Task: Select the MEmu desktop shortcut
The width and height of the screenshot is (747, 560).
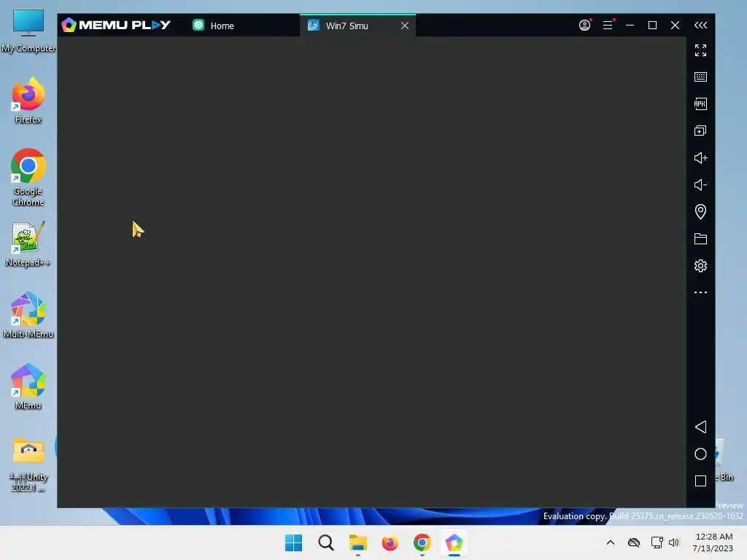Action: (28, 386)
